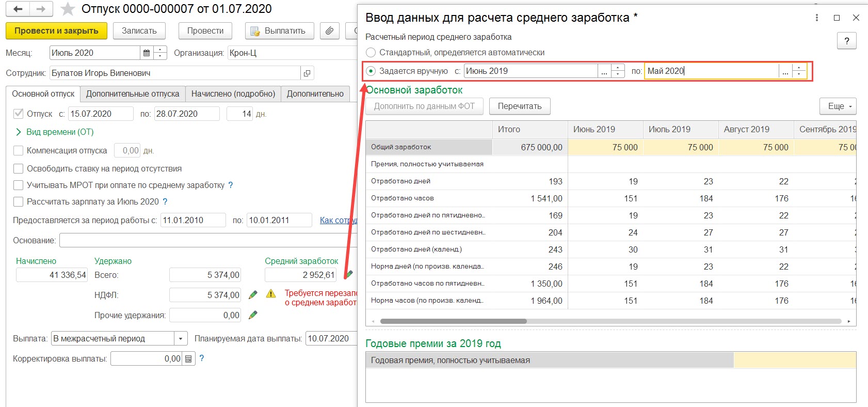Click the pencil icon beside НДФЛ amount
Screen dimensions: 868x407
coord(253,295)
